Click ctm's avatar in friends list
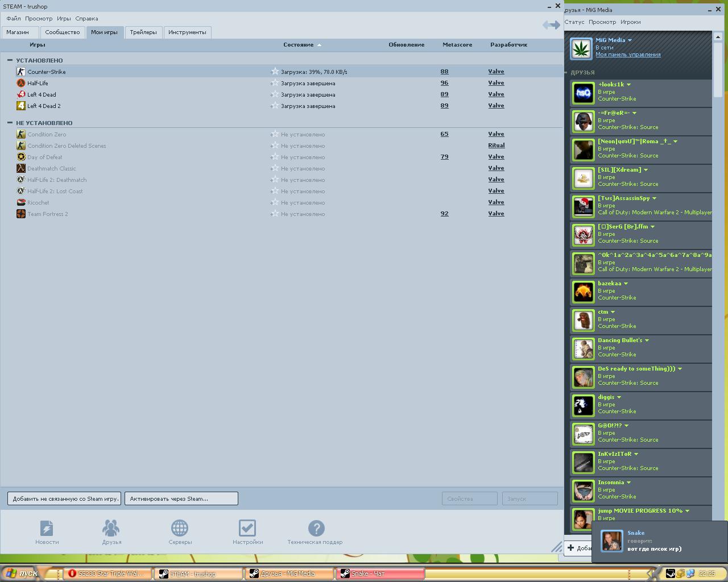728x582 pixels. 583,321
